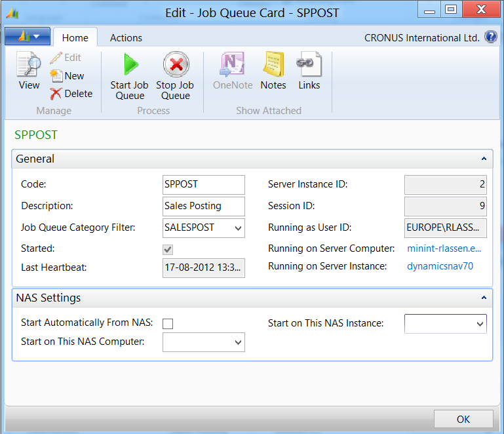Screen dimensions: 504x434
Task: Start the job queue with green arrow
Action: point(130,65)
